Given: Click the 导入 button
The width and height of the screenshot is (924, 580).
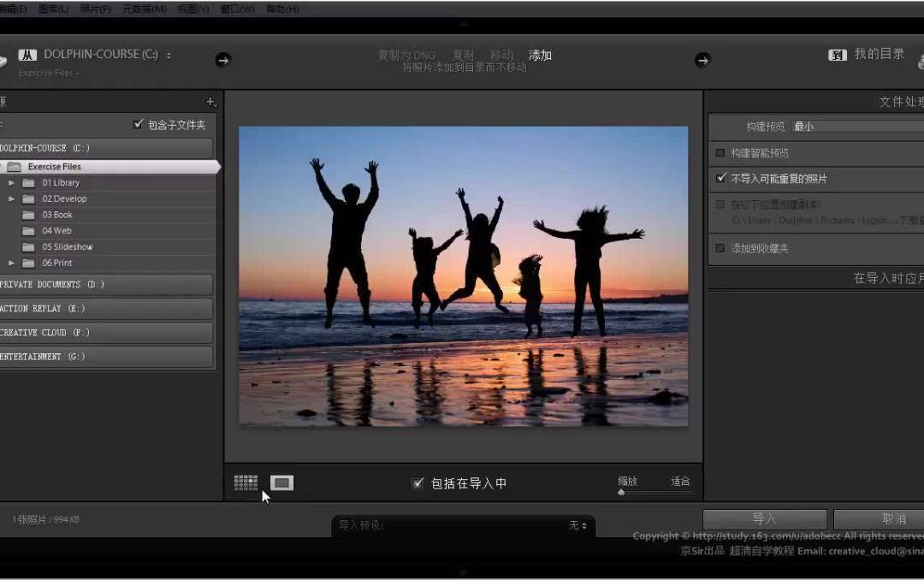Looking at the screenshot, I should pyautogui.click(x=764, y=518).
